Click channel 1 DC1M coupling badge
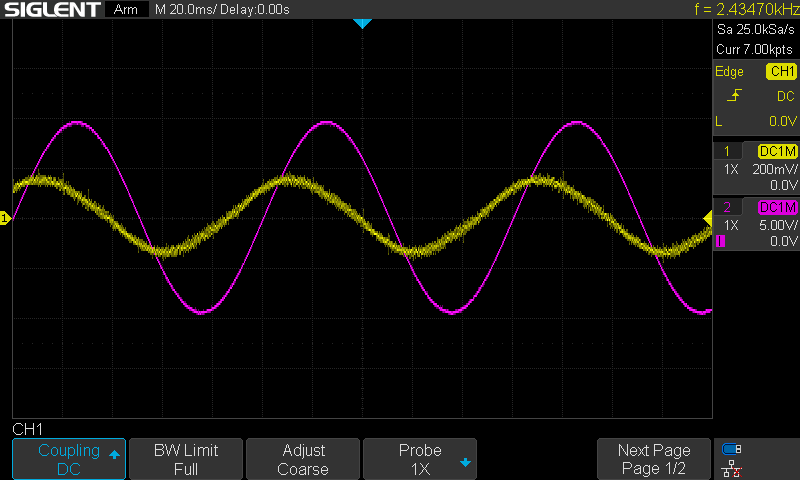The image size is (800, 480). tap(777, 151)
